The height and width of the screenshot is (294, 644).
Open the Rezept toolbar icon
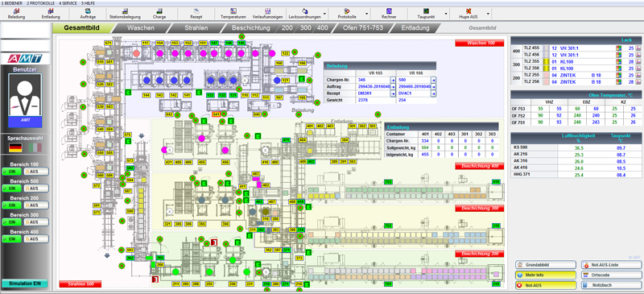point(196,14)
